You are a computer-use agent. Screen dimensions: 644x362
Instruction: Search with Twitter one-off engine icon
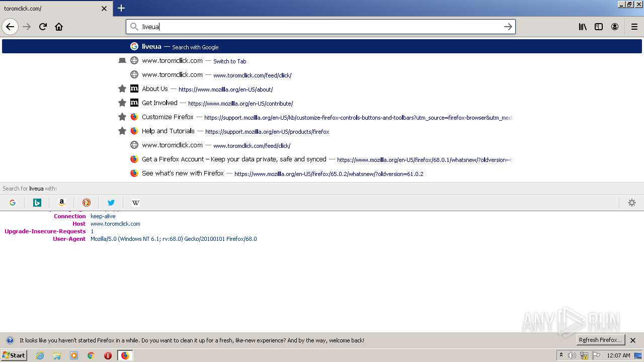tap(111, 203)
